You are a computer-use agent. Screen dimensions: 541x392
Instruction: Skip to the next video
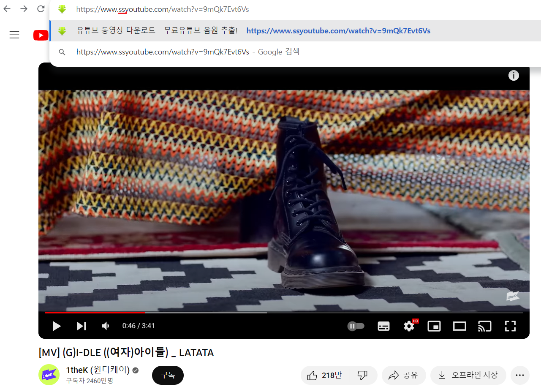[x=82, y=326]
